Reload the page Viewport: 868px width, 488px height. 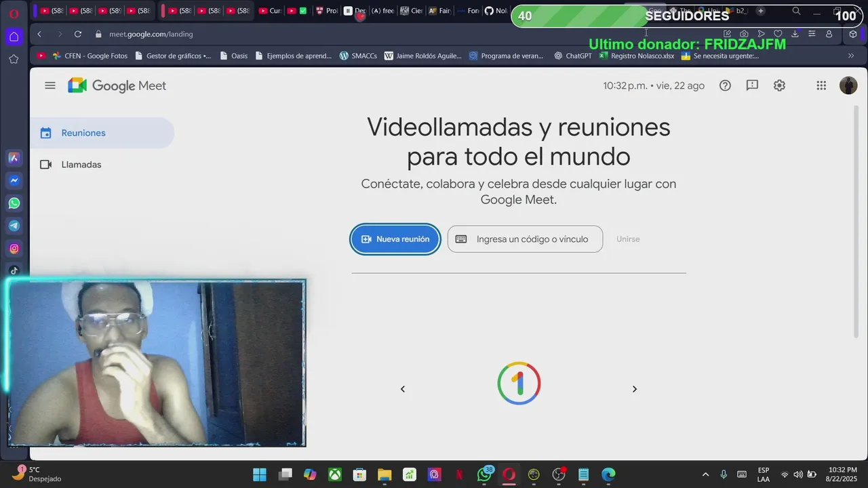tap(78, 34)
